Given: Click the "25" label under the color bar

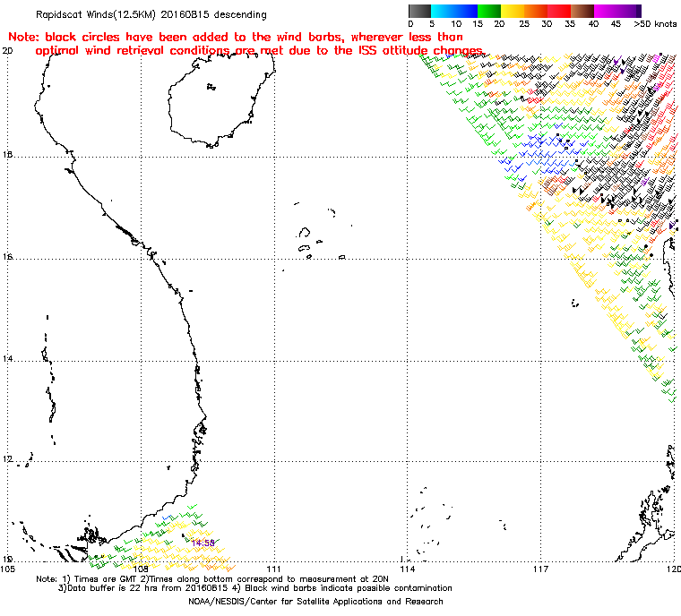Looking at the screenshot, I should pos(524,24).
